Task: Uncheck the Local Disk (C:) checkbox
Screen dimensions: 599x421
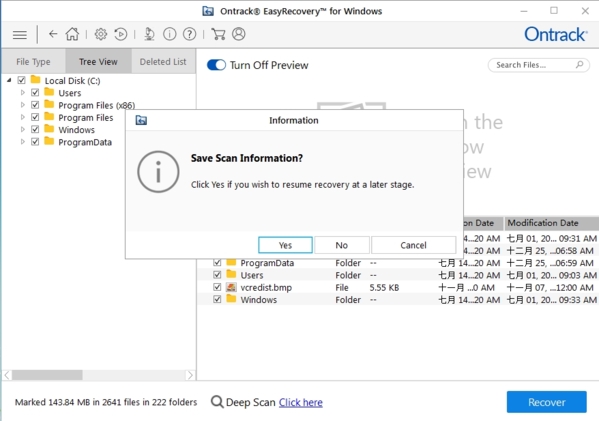Action: click(x=22, y=80)
